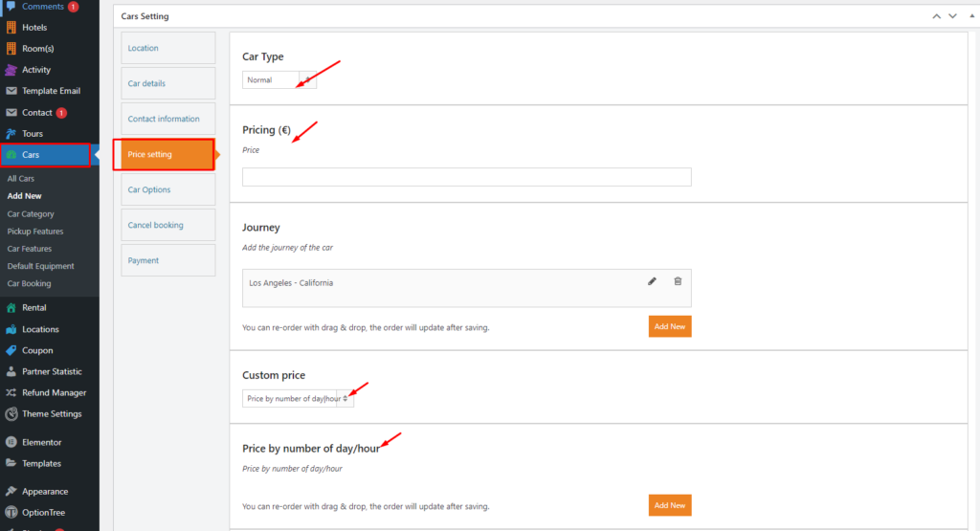This screenshot has height=531, width=980.
Task: Click the Theme Settings icon
Action: point(11,413)
